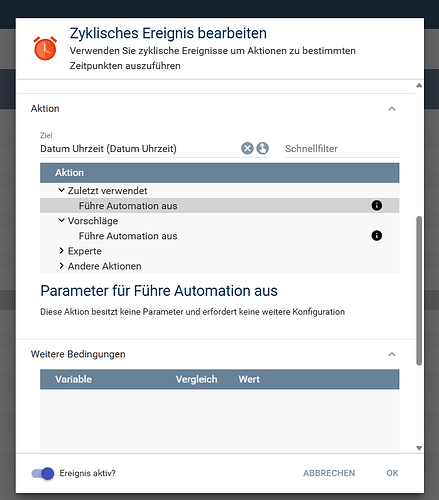Collapse the Weitere Bedingungen section
The width and height of the screenshot is (439, 500).
click(392, 354)
